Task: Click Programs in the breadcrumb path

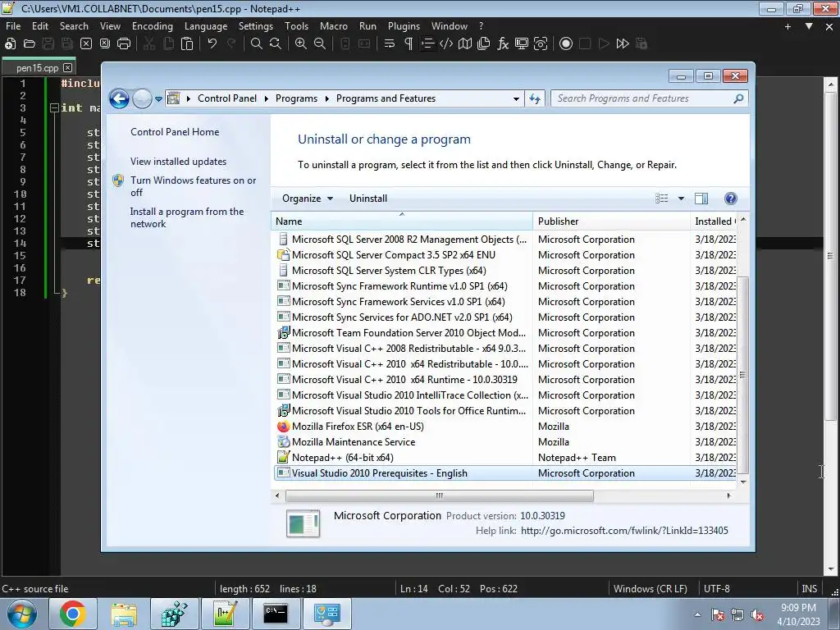Action: click(x=296, y=98)
